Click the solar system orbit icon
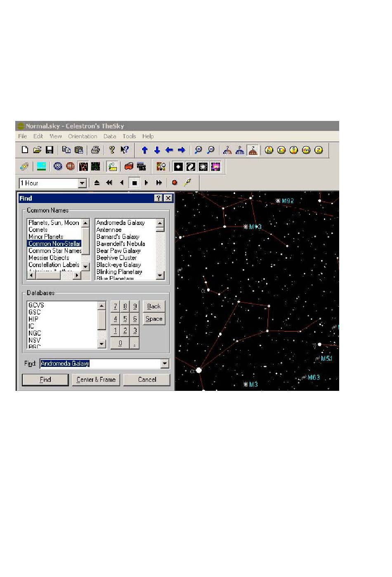The width and height of the screenshot is (392, 577). (x=24, y=166)
